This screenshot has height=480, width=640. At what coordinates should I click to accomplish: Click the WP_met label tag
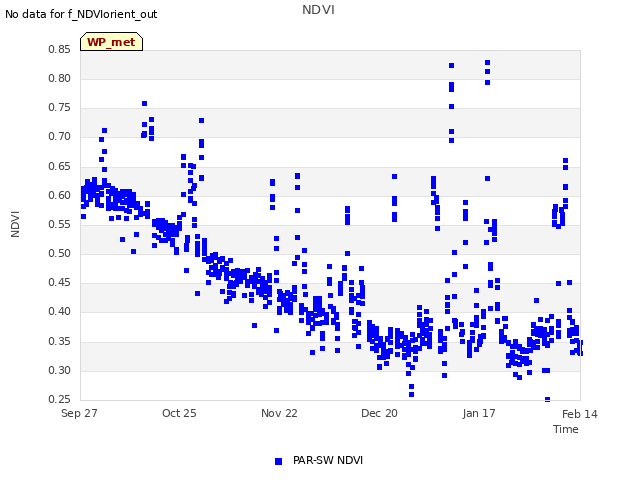[111, 42]
